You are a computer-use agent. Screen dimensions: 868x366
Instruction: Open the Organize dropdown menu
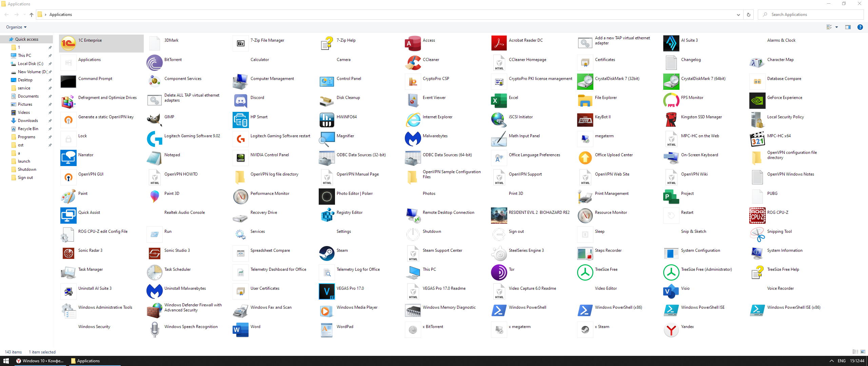(16, 27)
